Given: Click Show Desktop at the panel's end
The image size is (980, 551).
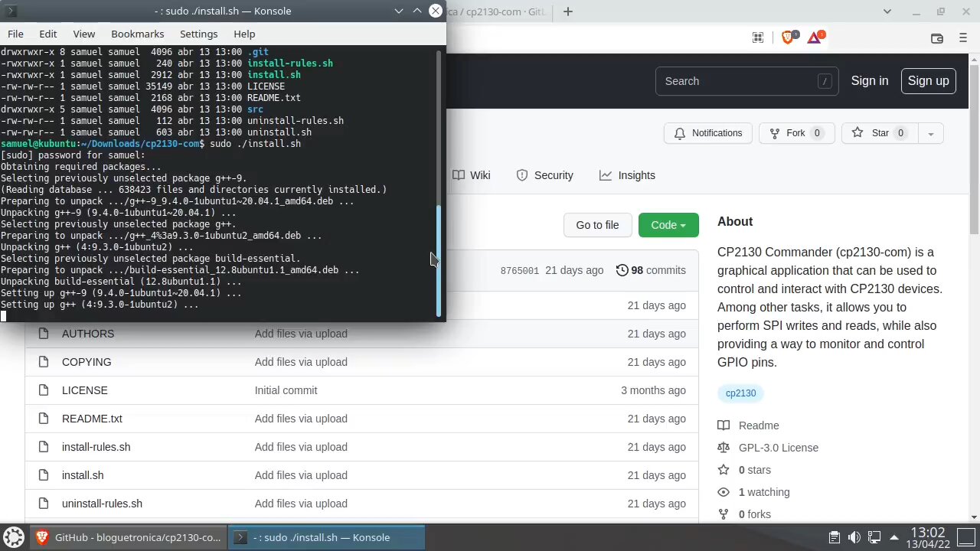Looking at the screenshot, I should tap(967, 537).
